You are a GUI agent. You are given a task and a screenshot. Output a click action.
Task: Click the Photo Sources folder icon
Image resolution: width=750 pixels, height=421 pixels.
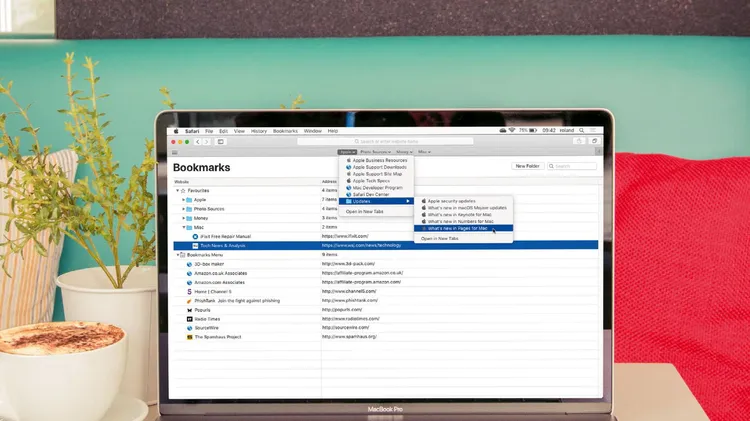pyautogui.click(x=189, y=209)
